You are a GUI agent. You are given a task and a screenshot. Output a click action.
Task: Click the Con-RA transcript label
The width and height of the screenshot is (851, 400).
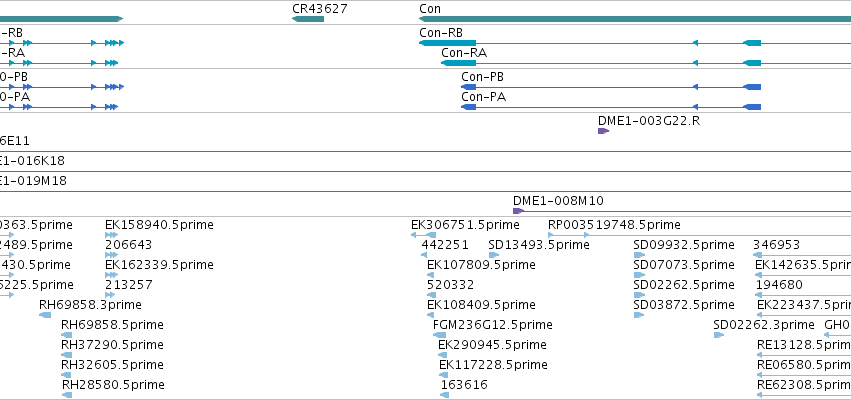coord(464,53)
